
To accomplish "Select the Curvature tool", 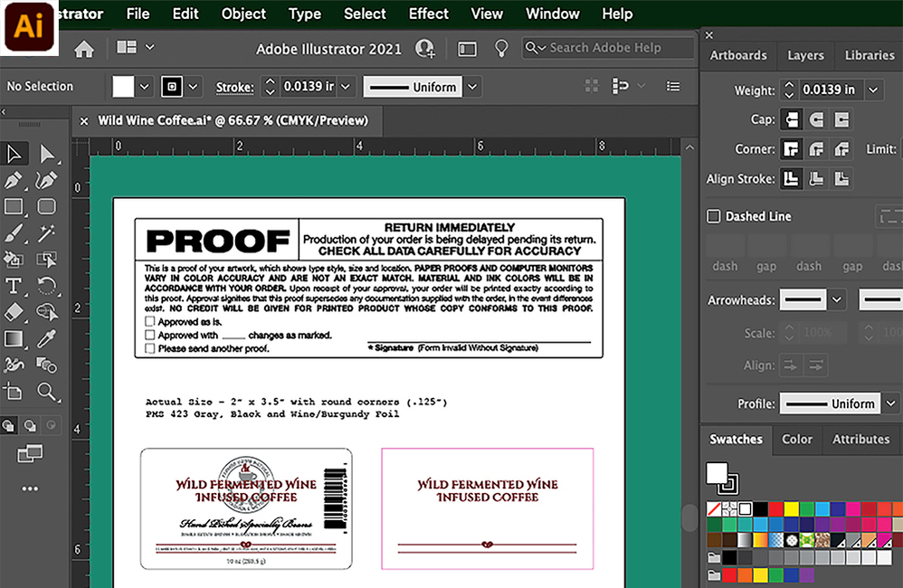I will pos(47,180).
